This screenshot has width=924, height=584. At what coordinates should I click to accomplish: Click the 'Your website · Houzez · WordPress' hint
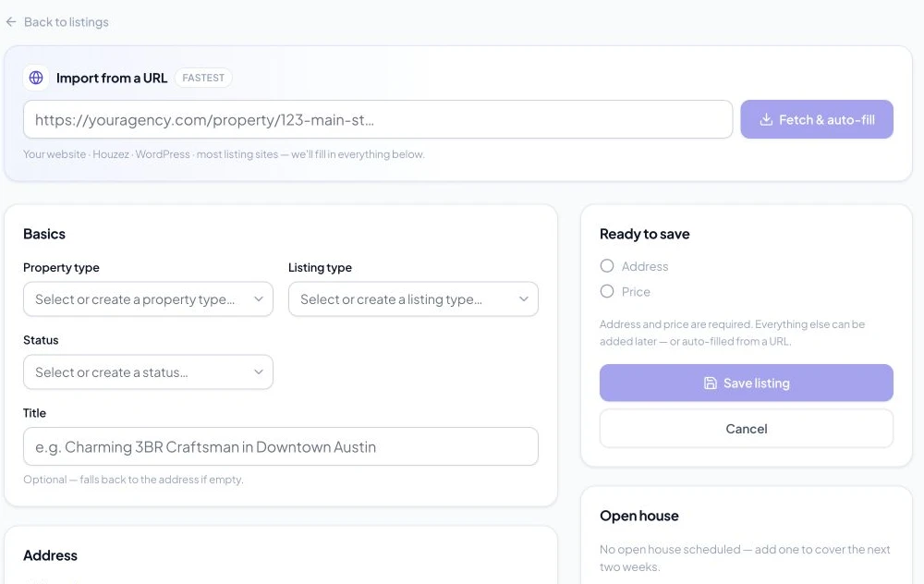coord(224,154)
